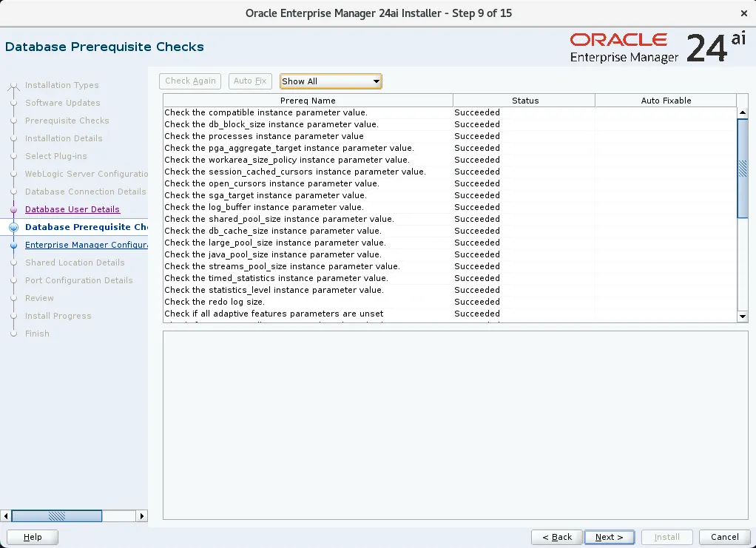The width and height of the screenshot is (756, 548).
Task: Click the purple step marker beside Database User Details
Action: coord(15,209)
